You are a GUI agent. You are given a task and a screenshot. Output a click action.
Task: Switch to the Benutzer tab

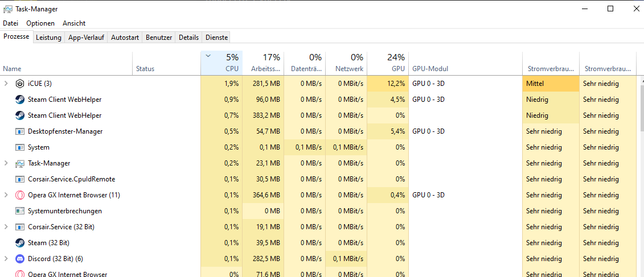coord(159,38)
